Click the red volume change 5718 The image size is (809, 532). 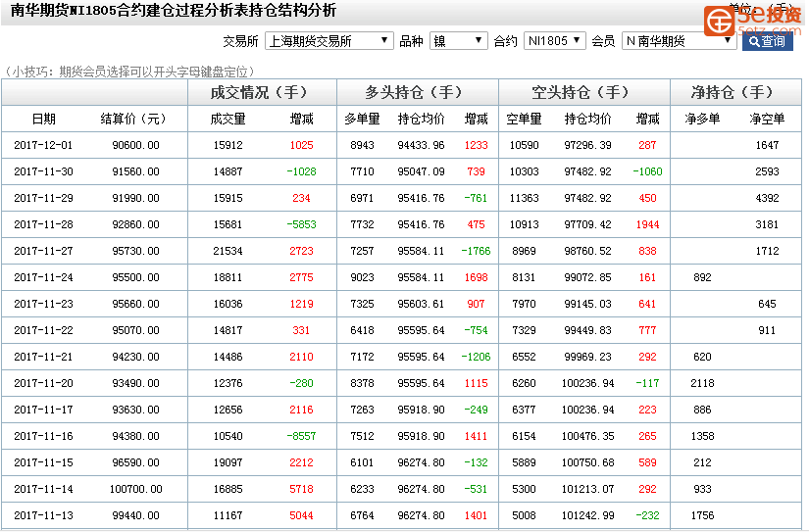coord(301,489)
